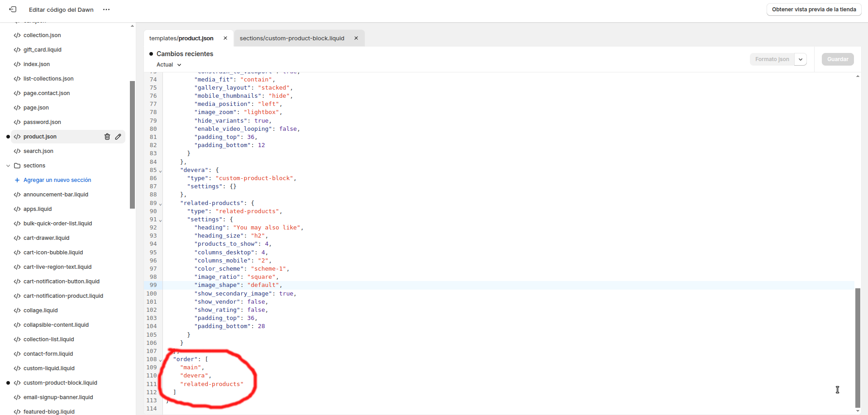Click the plus icon to add new section
The width and height of the screenshot is (868, 415).
(x=17, y=180)
